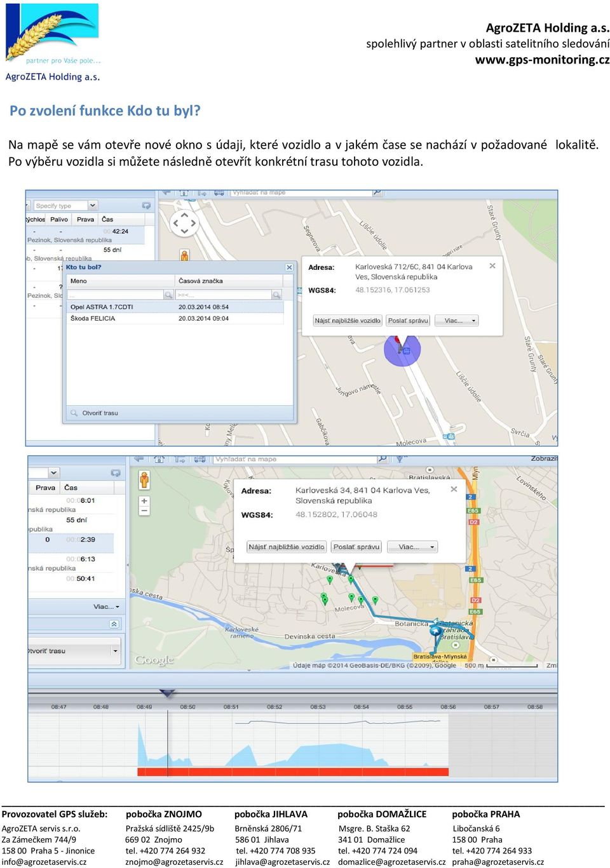Close the Karloveská 712/6C address popup
Image resolution: width=610 pixels, height=868 pixels.
(492, 266)
